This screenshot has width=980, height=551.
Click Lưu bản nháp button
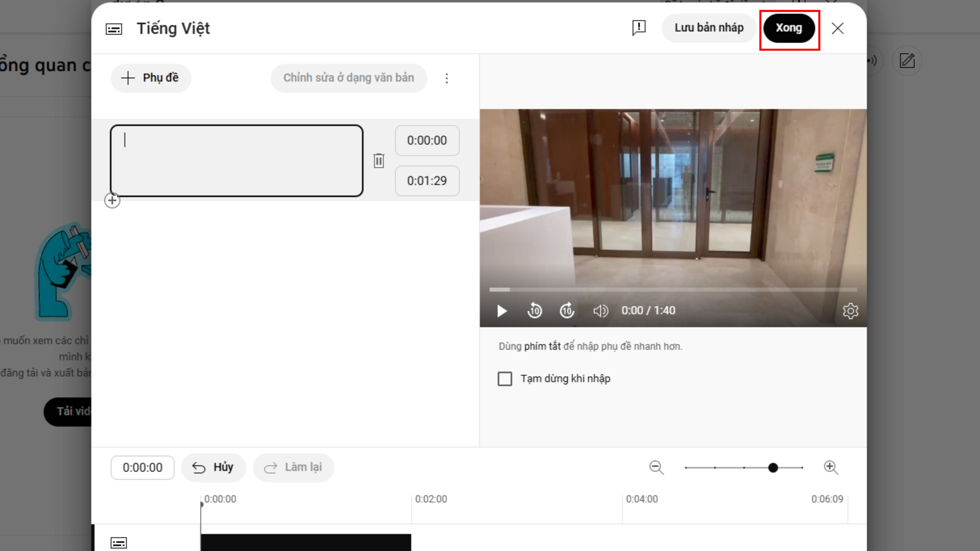(709, 28)
